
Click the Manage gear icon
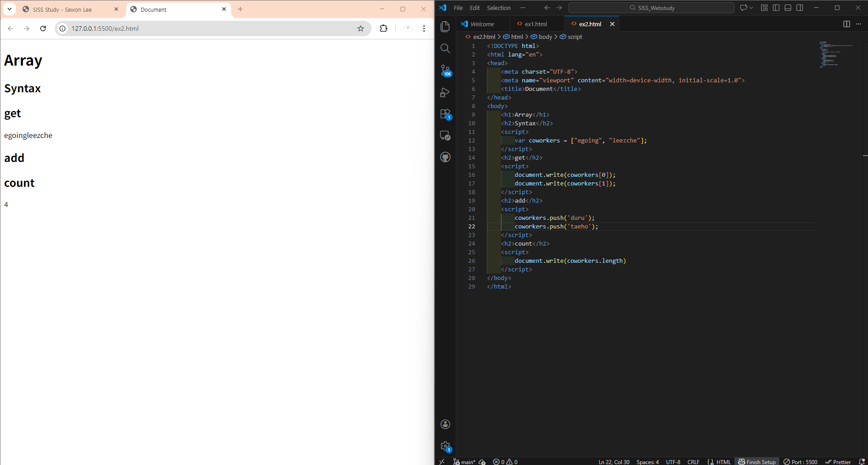click(x=445, y=446)
